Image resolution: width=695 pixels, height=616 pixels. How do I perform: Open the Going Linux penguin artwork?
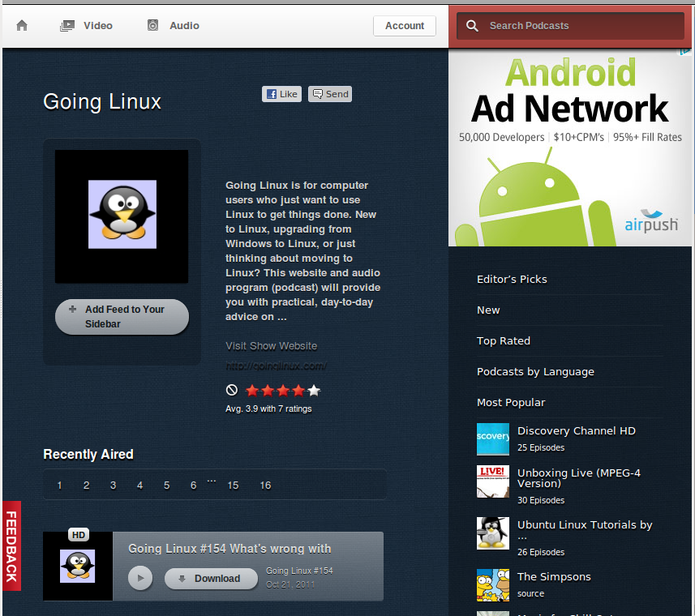click(x=122, y=216)
